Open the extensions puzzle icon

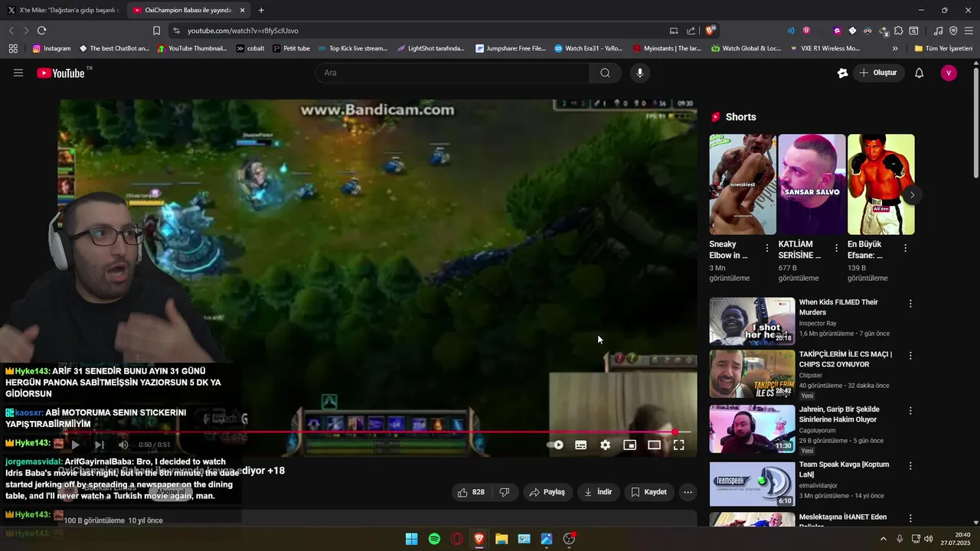tap(898, 31)
